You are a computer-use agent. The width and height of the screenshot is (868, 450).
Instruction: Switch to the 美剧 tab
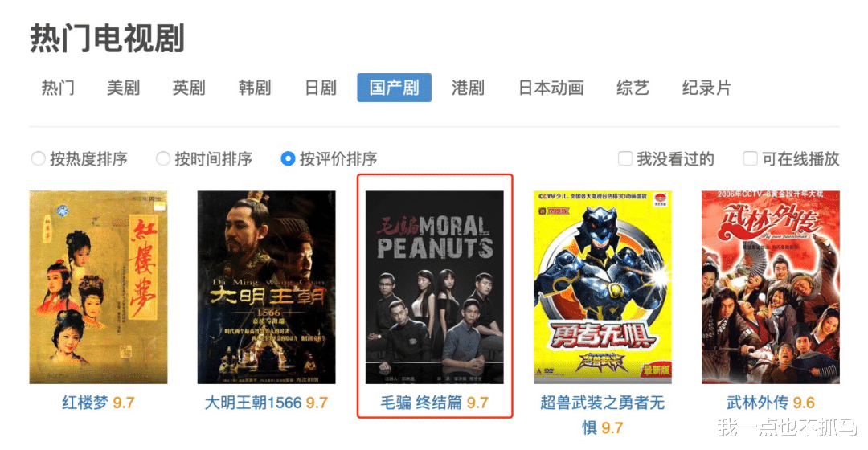tap(124, 88)
